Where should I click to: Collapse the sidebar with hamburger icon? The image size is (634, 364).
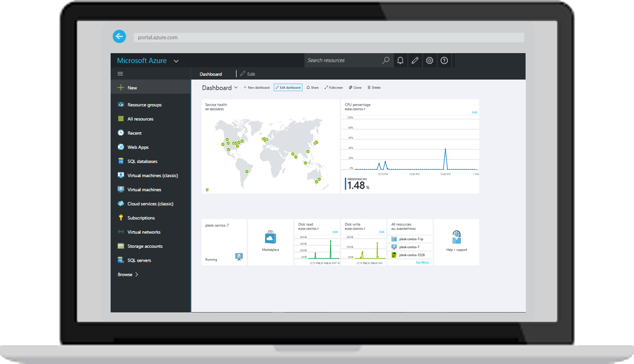[x=120, y=74]
